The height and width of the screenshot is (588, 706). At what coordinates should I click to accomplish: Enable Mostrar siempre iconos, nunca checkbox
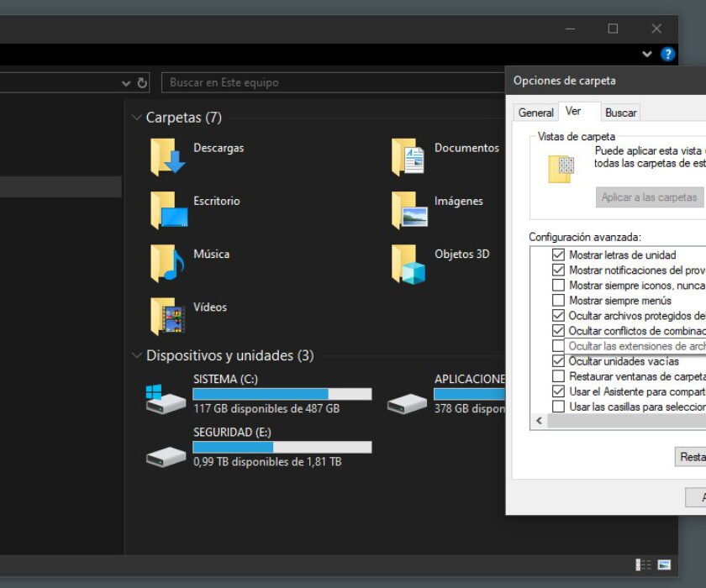pyautogui.click(x=558, y=286)
